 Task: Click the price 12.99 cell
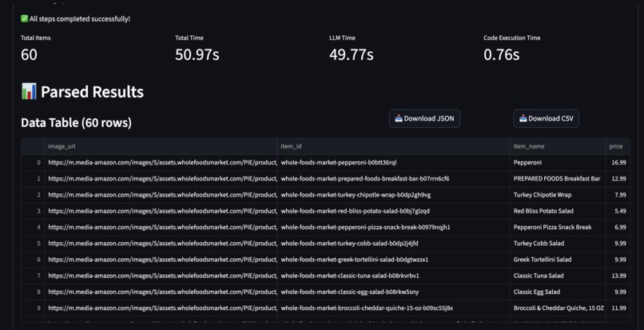coord(618,179)
